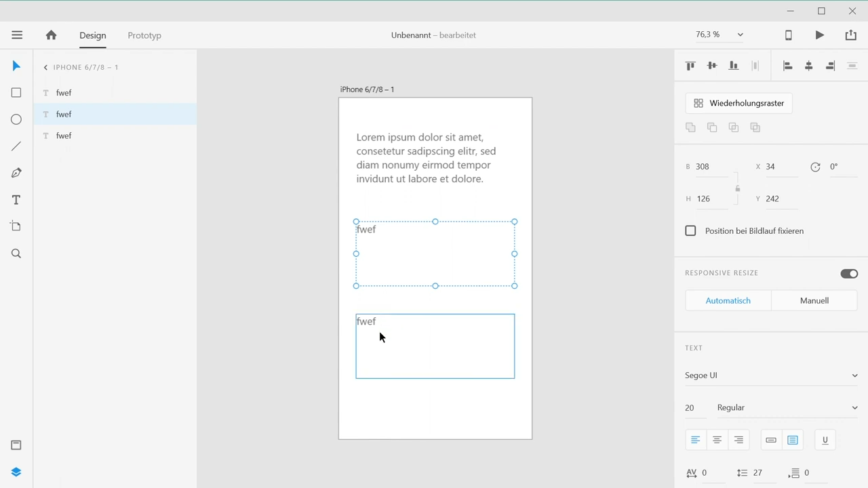
Task: Align selection to left edge
Action: pyautogui.click(x=787, y=66)
